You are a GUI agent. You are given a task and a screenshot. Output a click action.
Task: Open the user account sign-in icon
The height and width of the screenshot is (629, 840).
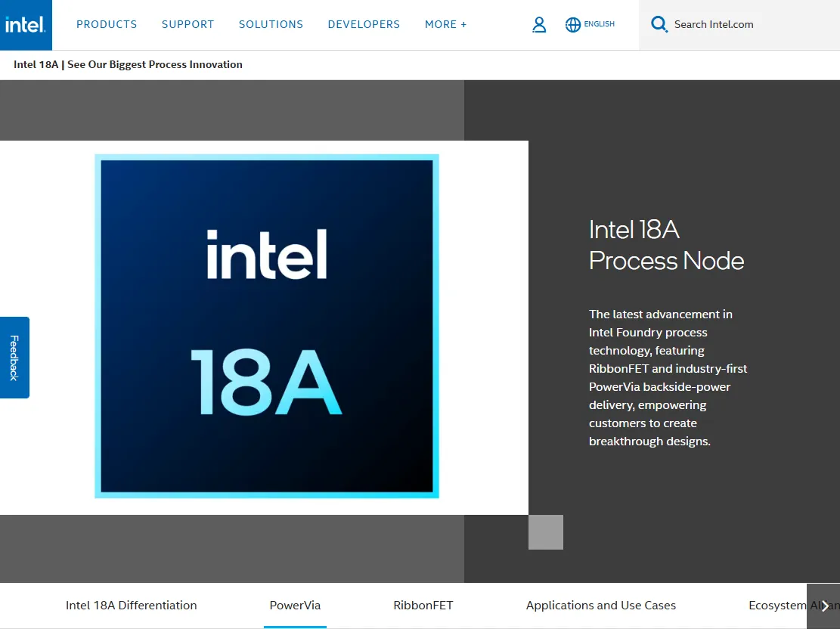click(539, 25)
